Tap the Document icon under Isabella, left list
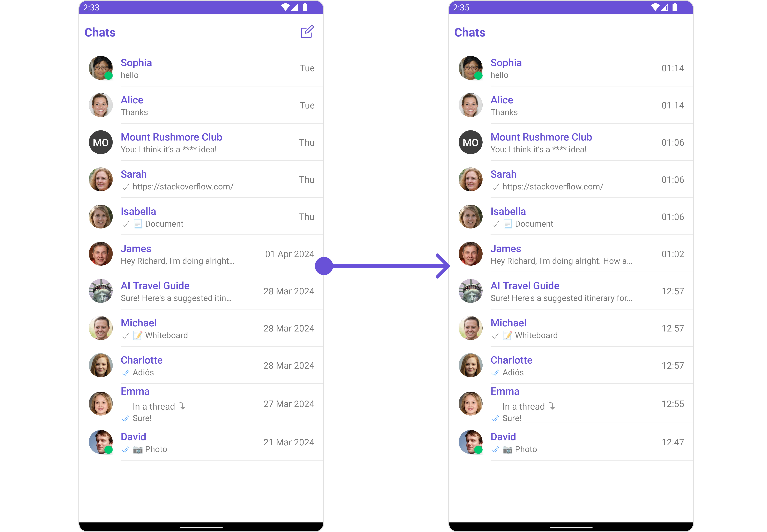 point(138,224)
